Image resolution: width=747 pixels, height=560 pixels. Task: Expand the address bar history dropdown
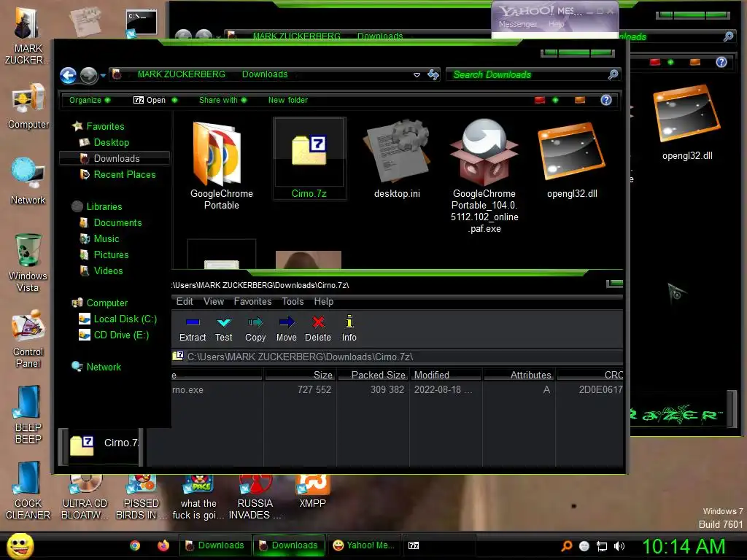coord(417,75)
